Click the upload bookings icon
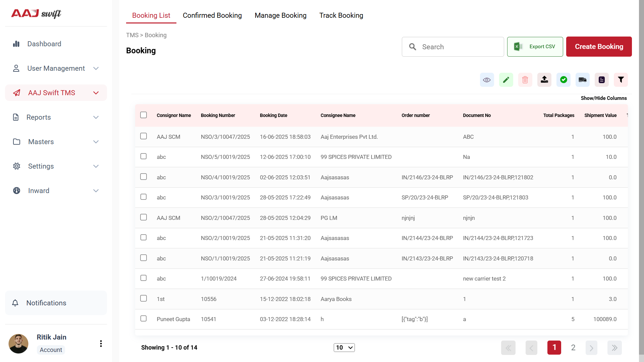This screenshot has width=644, height=362. click(544, 80)
